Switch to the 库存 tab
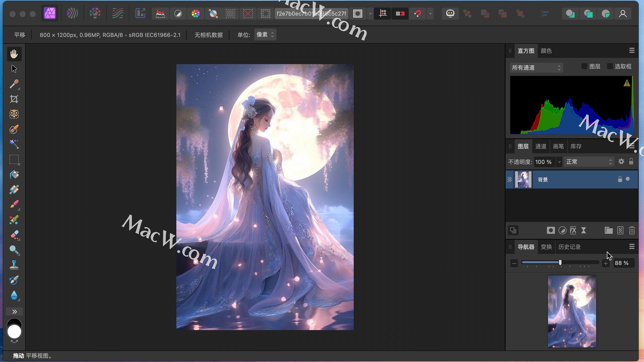 click(x=576, y=146)
